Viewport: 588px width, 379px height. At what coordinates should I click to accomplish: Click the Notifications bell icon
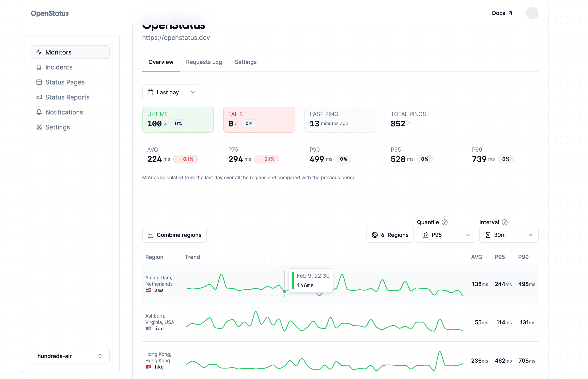tap(39, 112)
